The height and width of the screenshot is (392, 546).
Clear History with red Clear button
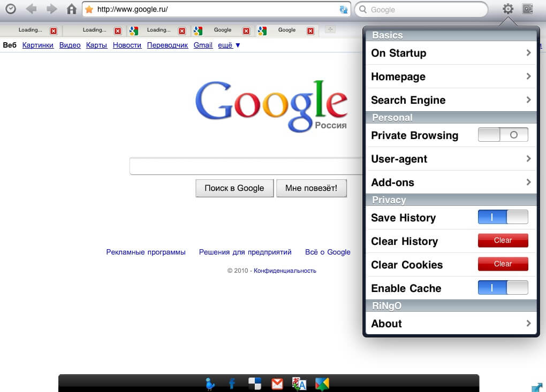pos(503,240)
